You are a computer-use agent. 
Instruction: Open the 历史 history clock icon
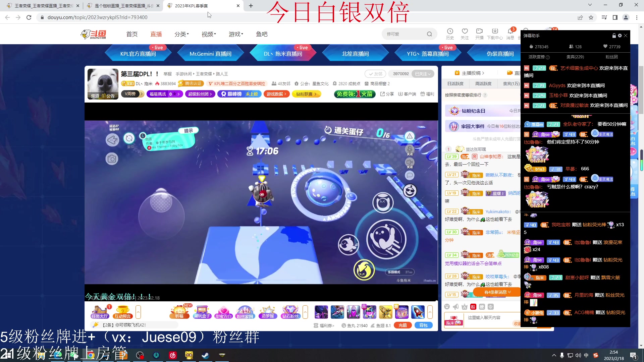pos(450,34)
